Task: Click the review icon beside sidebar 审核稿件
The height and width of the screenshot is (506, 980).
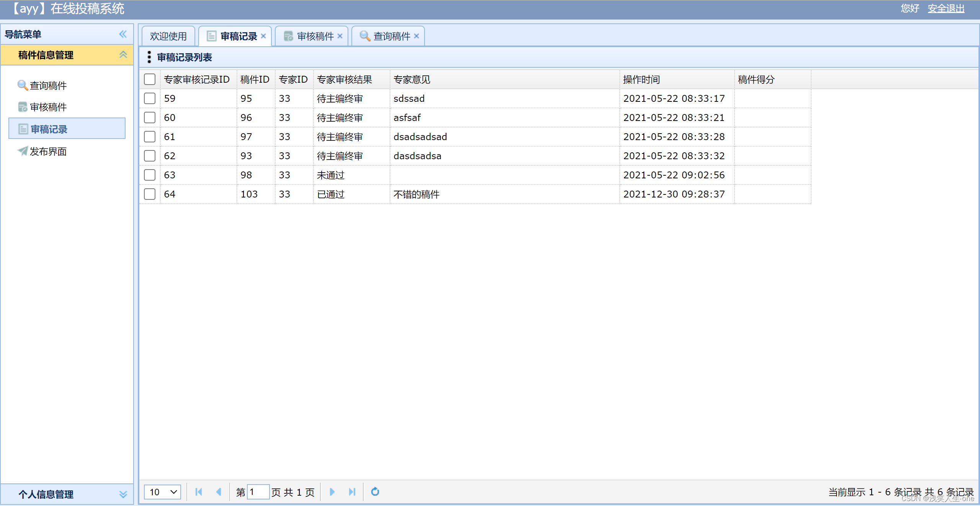Action: click(x=23, y=107)
